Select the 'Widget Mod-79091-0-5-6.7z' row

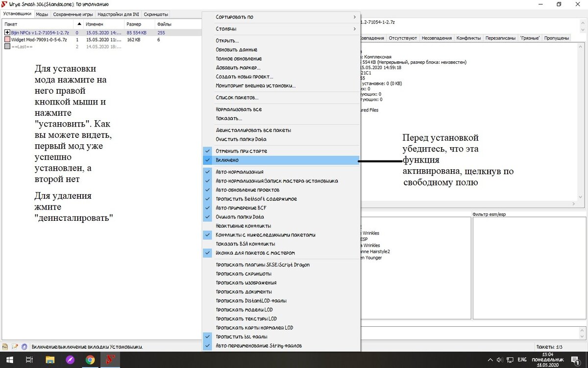pos(102,39)
